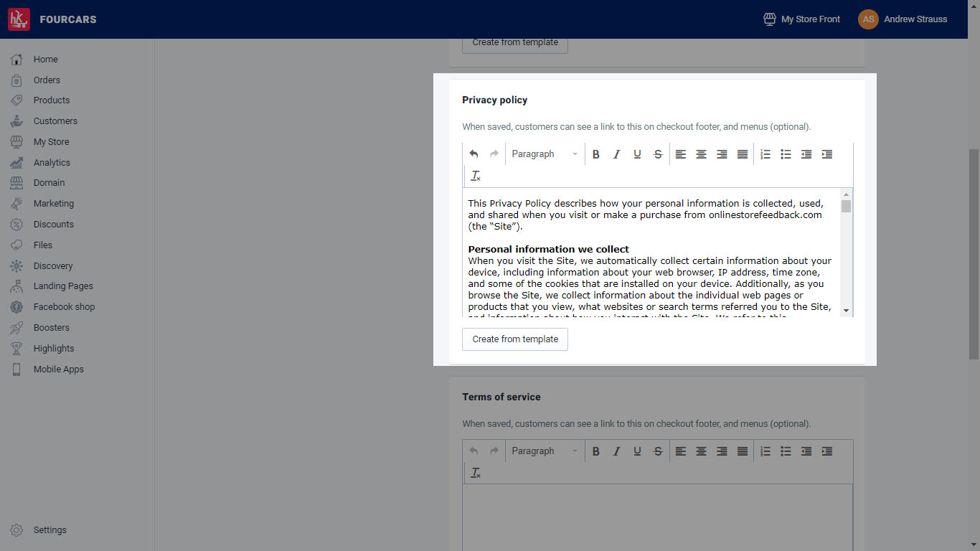Open the Customers section
This screenshot has height=551, width=980.
(x=55, y=121)
